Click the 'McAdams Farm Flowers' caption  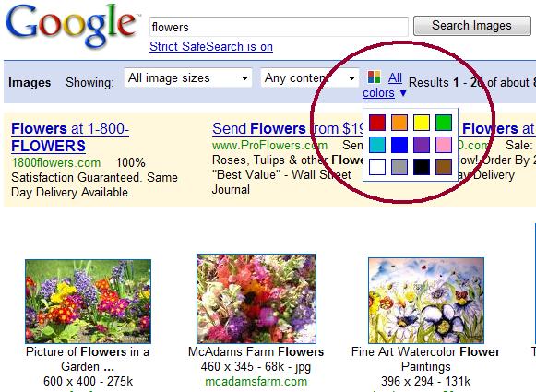256,352
